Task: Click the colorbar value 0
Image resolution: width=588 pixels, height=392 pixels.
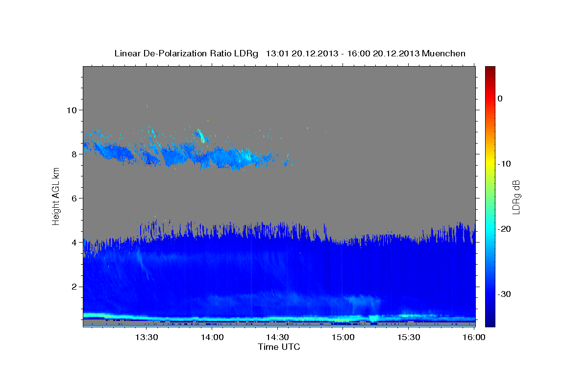Action: coord(500,98)
